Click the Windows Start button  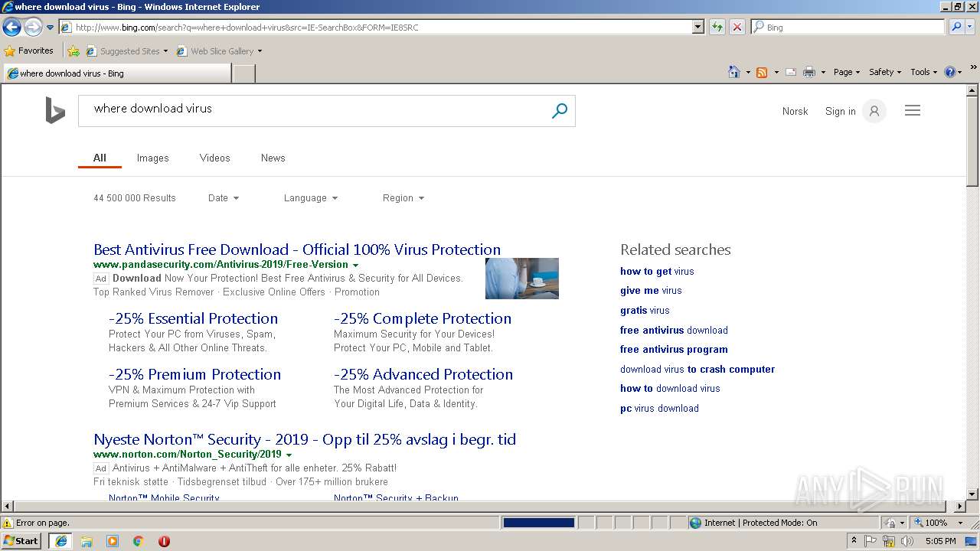[21, 540]
